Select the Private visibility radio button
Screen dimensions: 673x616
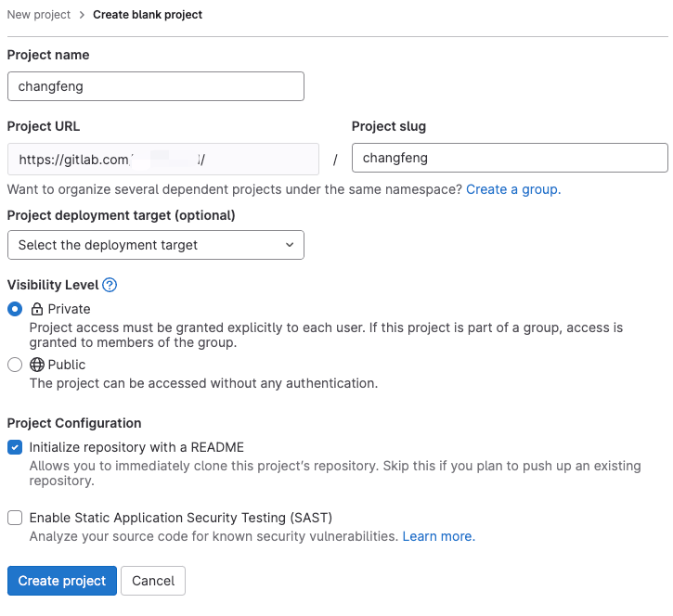(15, 309)
